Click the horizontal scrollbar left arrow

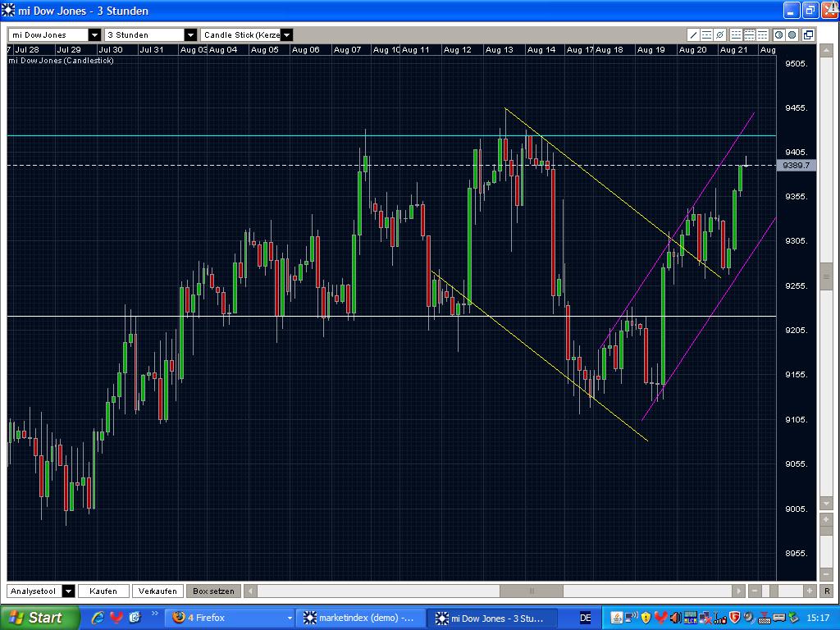point(250,591)
